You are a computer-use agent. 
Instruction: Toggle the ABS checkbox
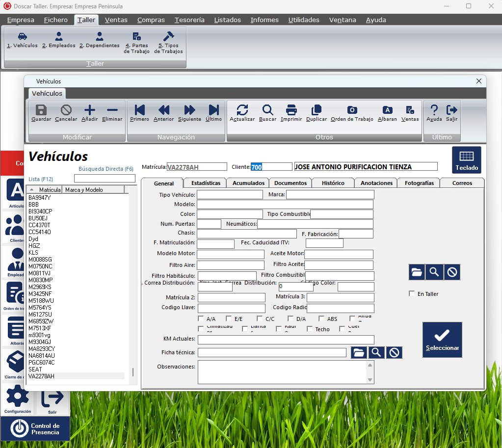coord(321,319)
